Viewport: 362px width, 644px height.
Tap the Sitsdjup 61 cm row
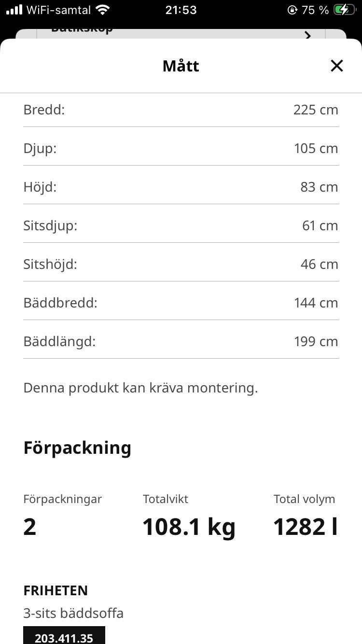pyautogui.click(x=181, y=226)
